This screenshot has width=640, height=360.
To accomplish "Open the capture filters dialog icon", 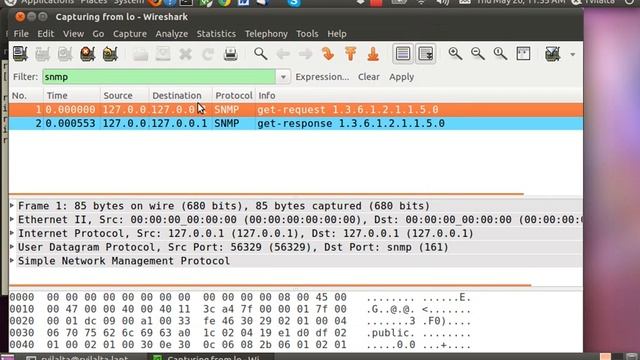I will click(552, 54).
